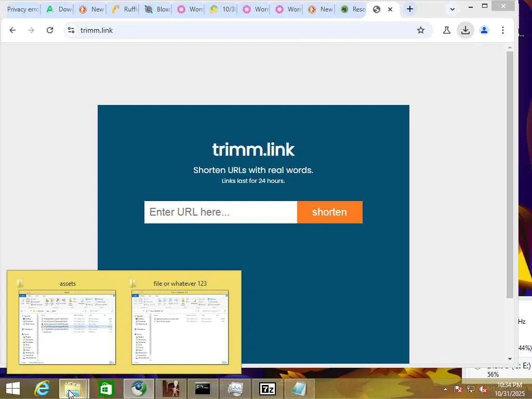Click the page vertical scrollbar thumb
Screen dimensions: 532x399
[x=510, y=175]
